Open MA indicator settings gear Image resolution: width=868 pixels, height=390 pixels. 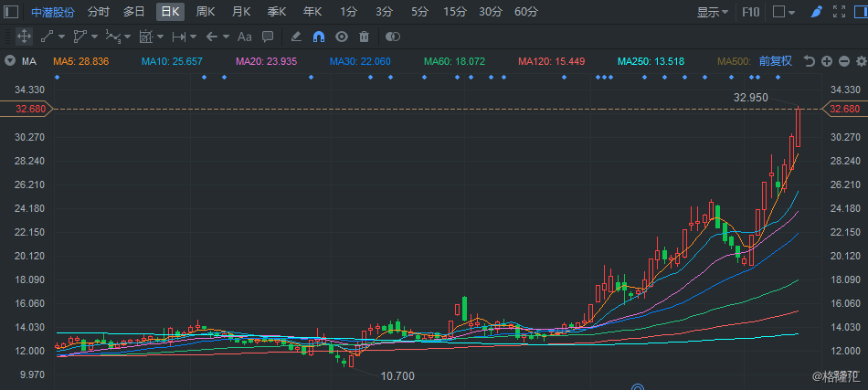[x=861, y=61]
